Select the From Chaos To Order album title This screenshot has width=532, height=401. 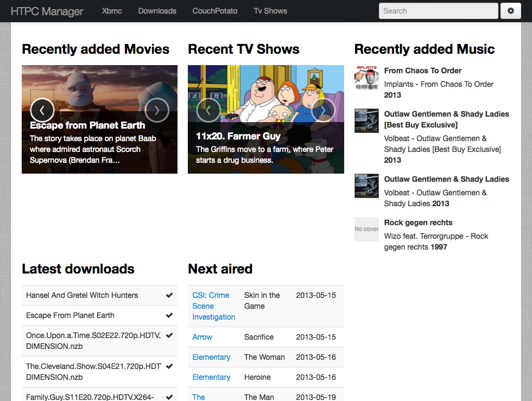(x=423, y=71)
